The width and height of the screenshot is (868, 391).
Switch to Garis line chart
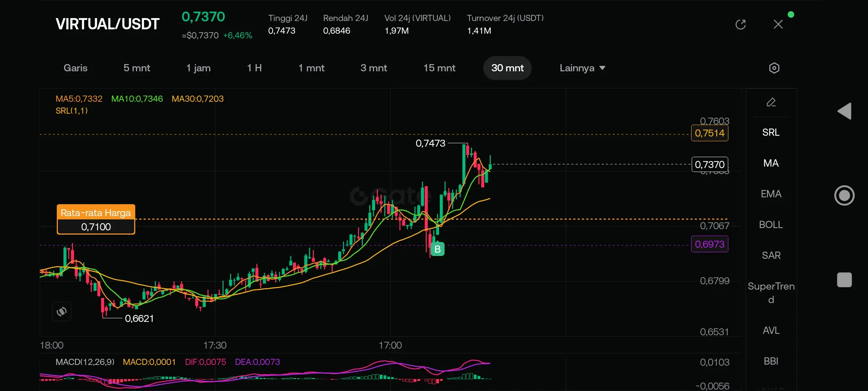tap(76, 68)
